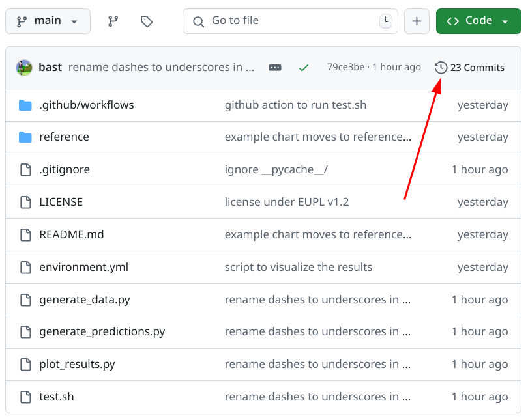Click the file icon next to LICENSE
Screen dimensions: 528x420
coord(25,202)
